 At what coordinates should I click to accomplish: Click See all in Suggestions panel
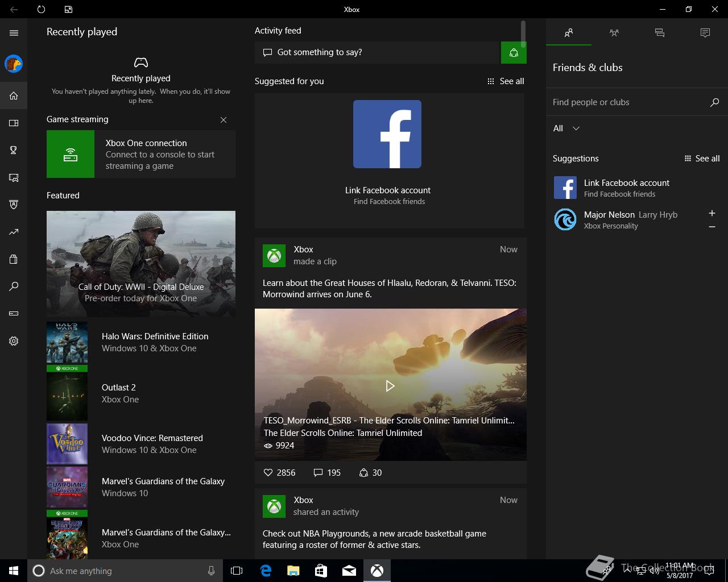click(x=702, y=159)
